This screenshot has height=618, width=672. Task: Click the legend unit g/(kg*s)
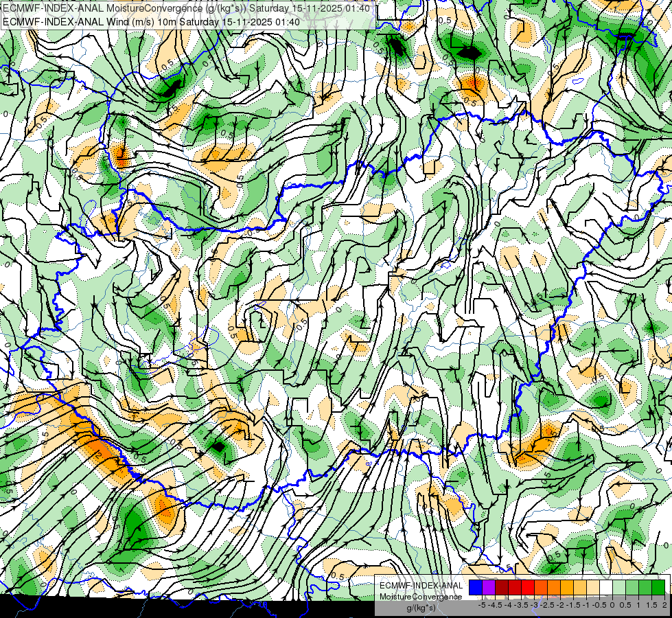coord(421,608)
